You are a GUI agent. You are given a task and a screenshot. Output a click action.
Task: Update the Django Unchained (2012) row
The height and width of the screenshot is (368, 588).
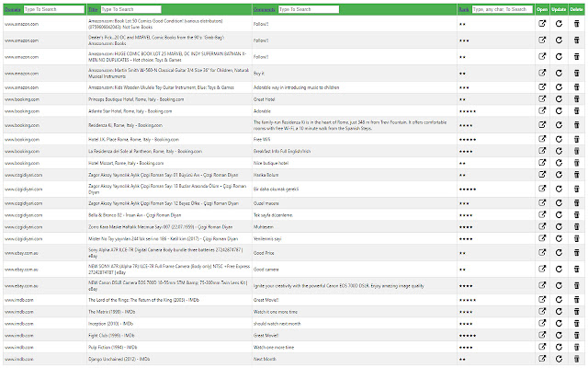coord(559,359)
